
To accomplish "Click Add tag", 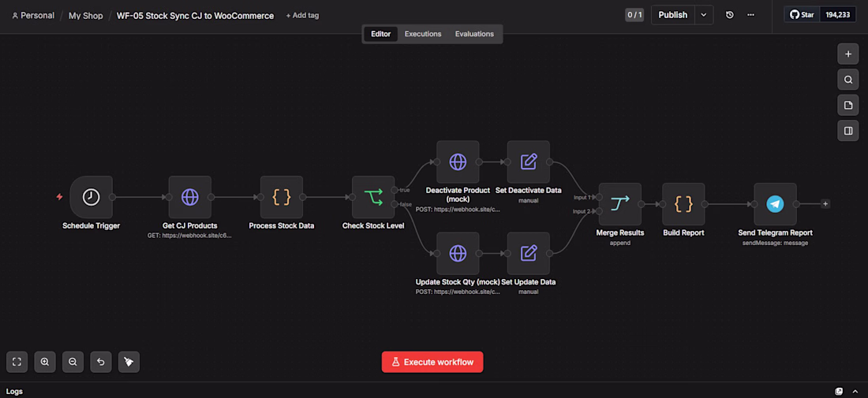I will (x=302, y=16).
